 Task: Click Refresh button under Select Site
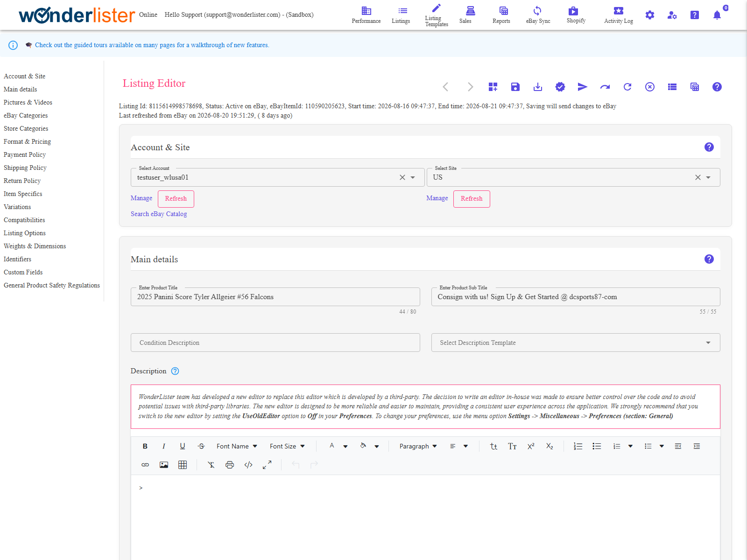[x=472, y=199]
